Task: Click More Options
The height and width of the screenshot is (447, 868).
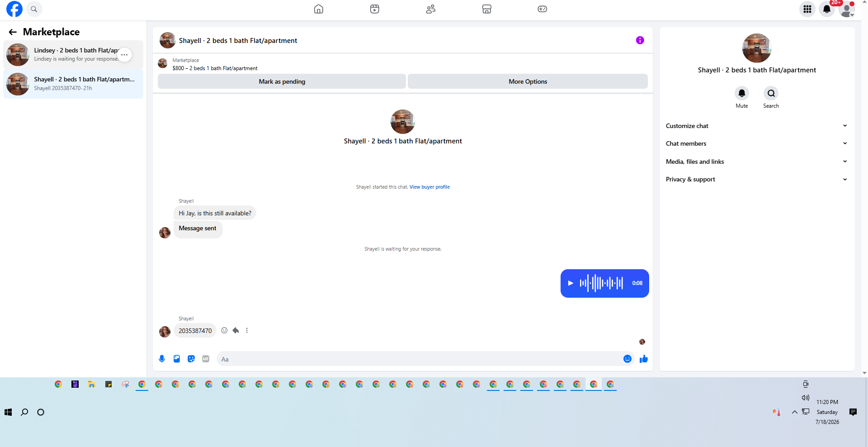Action: click(528, 81)
